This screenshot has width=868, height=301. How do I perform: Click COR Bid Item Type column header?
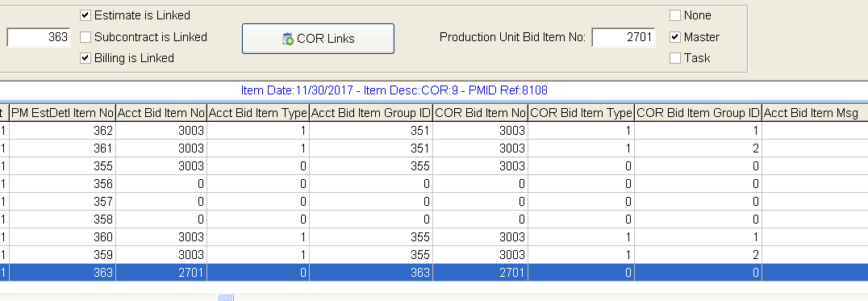[x=582, y=114]
